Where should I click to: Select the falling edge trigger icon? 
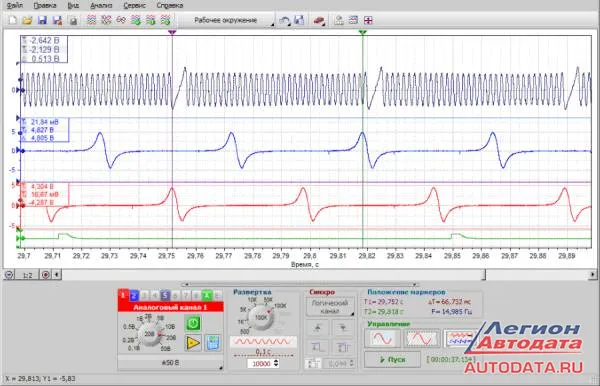click(x=342, y=328)
